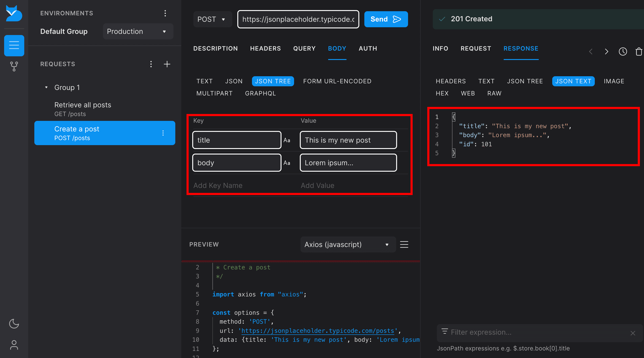Toggle dark mode moon icon
The width and height of the screenshot is (644, 358).
point(14,324)
